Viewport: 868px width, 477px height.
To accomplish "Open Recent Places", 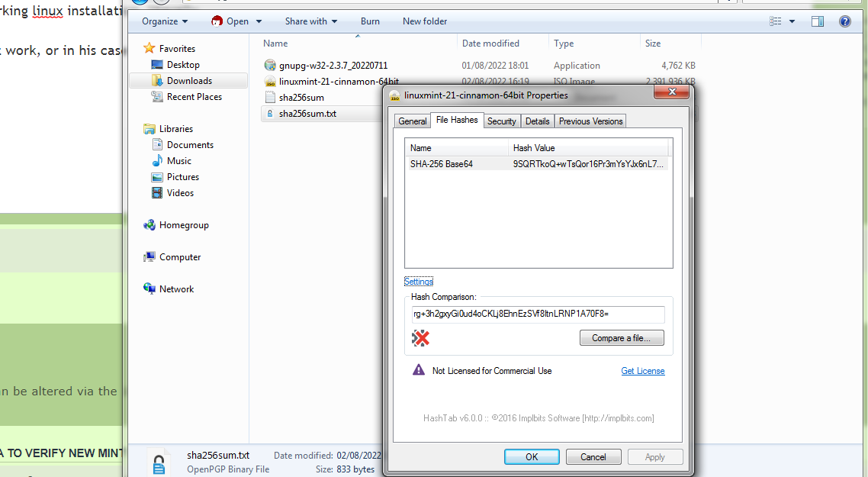I will point(194,97).
